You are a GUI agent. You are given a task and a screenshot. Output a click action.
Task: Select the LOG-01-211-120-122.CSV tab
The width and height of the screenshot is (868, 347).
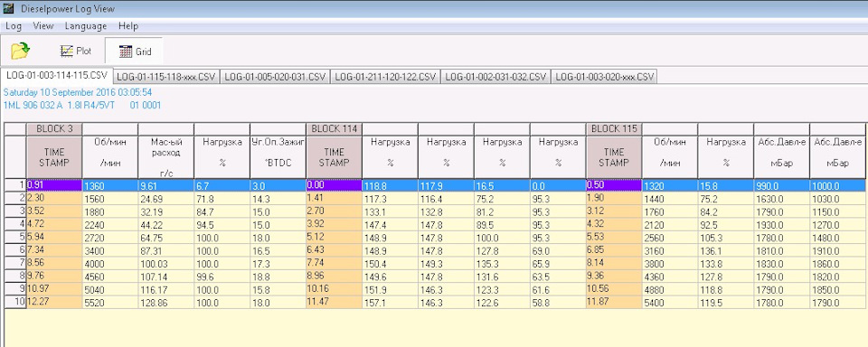pyautogui.click(x=385, y=77)
